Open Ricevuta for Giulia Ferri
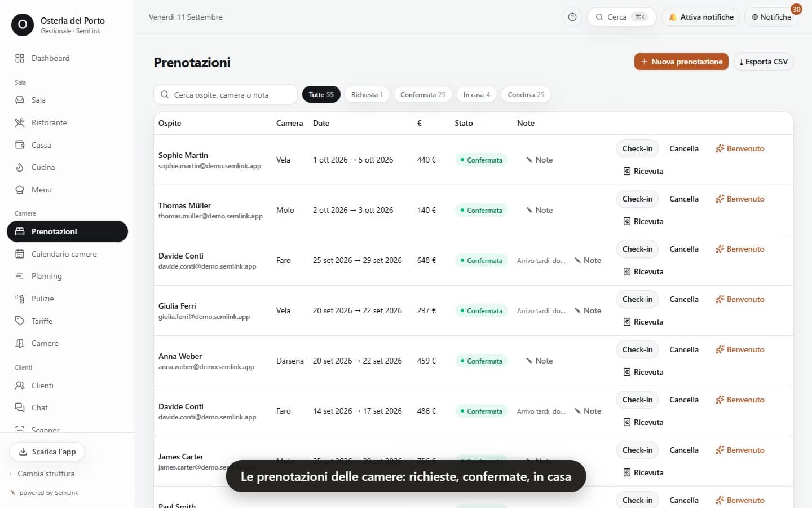The image size is (812, 508). click(643, 322)
